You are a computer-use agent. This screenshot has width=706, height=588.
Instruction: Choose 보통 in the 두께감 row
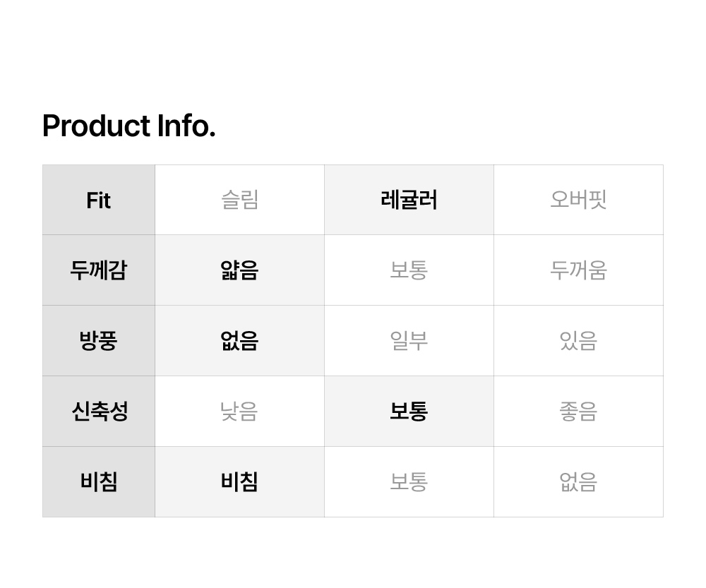(409, 270)
